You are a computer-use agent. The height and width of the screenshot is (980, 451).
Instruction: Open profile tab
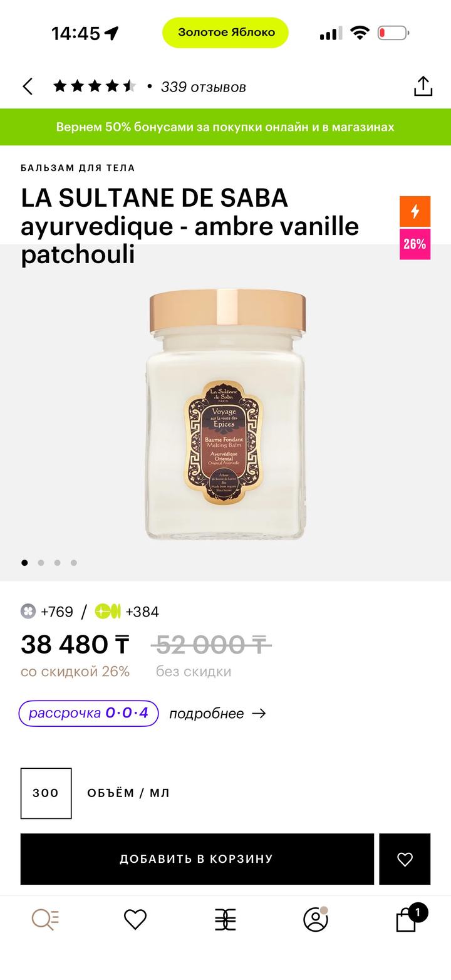coord(316,919)
